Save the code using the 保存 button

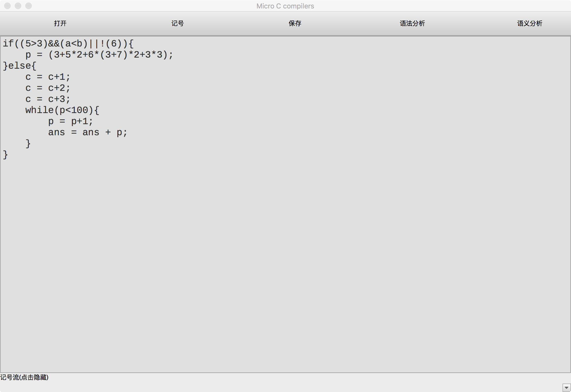tap(295, 24)
